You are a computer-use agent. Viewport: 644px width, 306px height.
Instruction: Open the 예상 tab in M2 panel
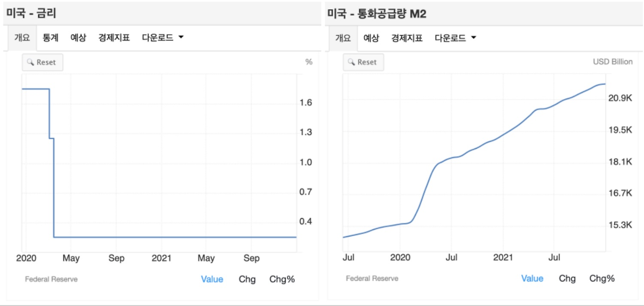coord(371,38)
